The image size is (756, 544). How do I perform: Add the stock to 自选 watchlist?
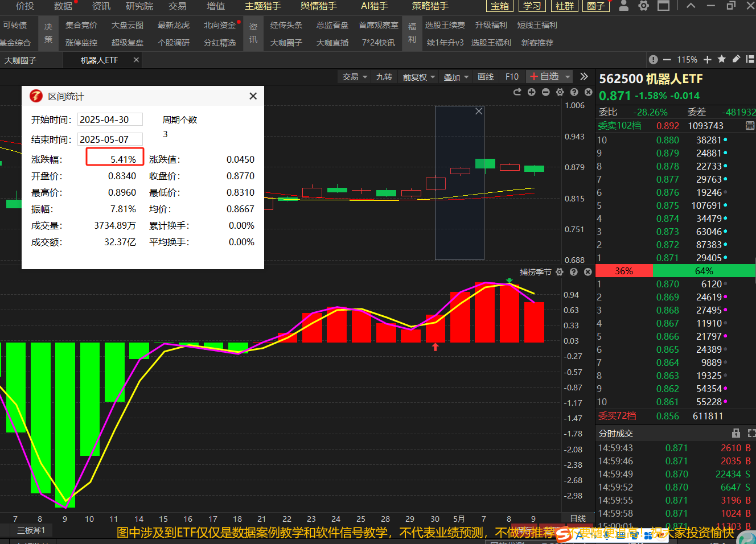coord(544,76)
